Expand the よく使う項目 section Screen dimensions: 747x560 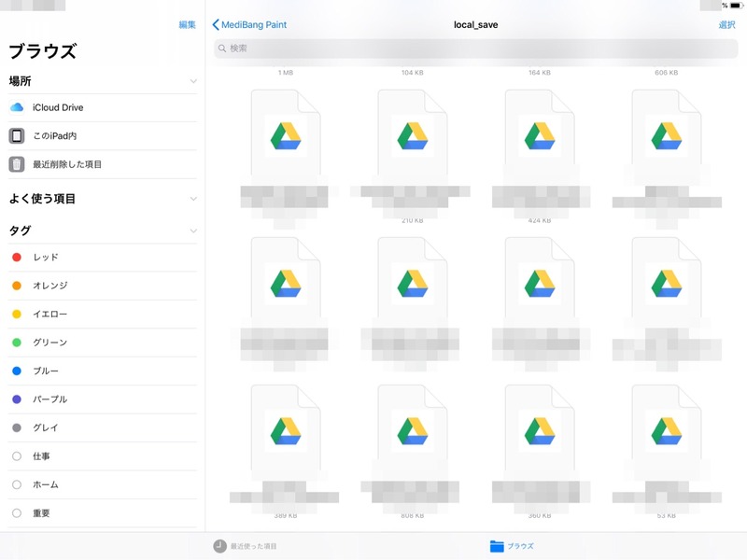[x=193, y=199]
